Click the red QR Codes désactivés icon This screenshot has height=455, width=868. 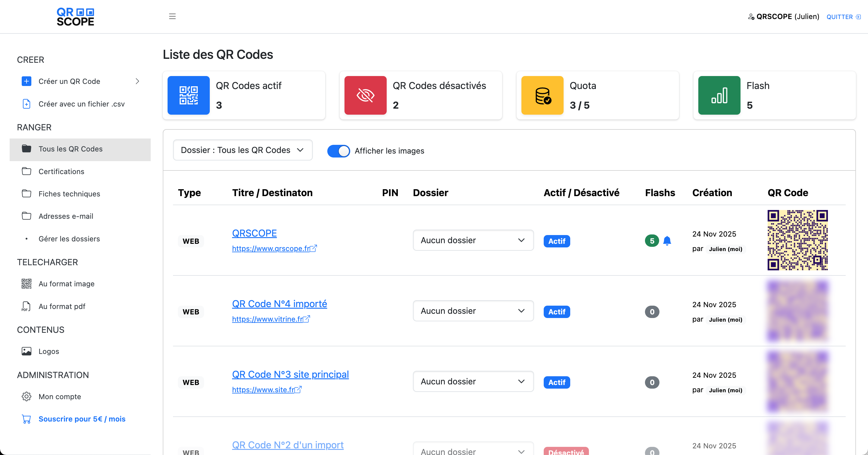(365, 95)
